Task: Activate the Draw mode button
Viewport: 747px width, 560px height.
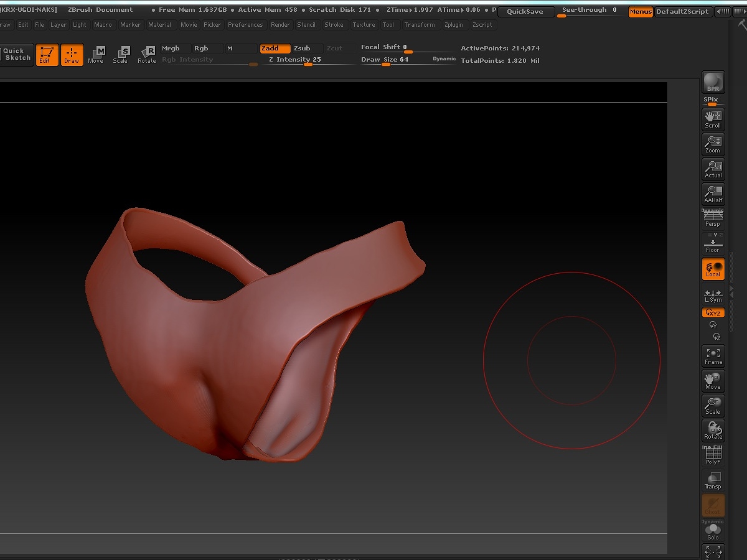Action: coord(72,55)
